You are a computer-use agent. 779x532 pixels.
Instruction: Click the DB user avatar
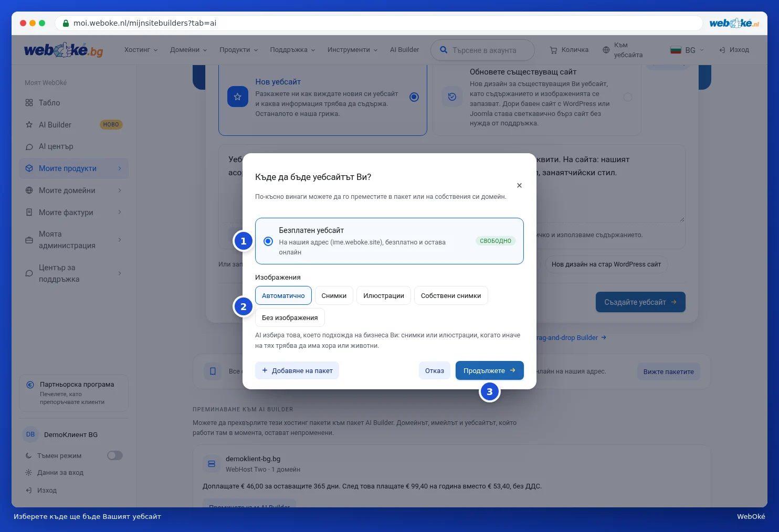tap(30, 434)
